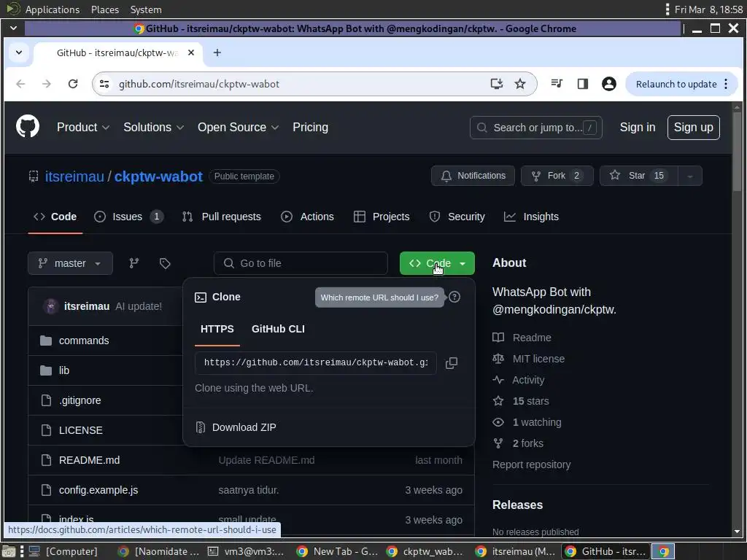Open the media control icon in toolbar
The width and height of the screenshot is (747, 560).
point(557,84)
